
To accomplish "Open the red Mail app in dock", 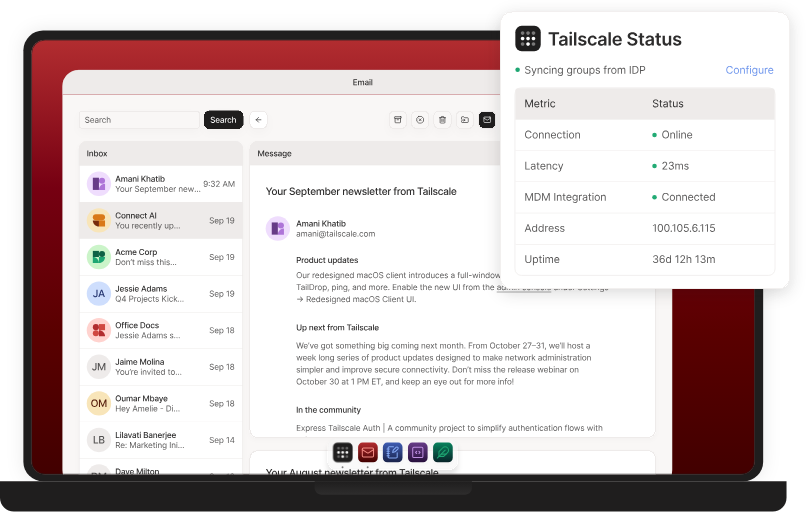I will click(368, 453).
